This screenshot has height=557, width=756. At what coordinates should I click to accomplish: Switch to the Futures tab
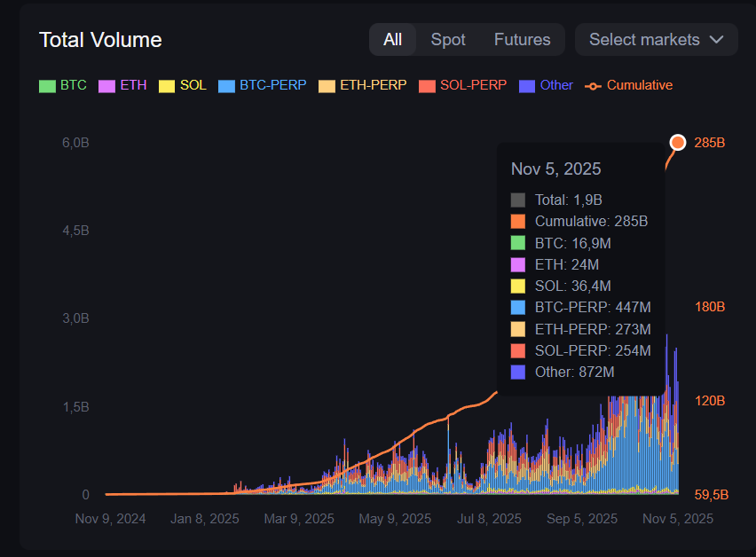(x=522, y=39)
